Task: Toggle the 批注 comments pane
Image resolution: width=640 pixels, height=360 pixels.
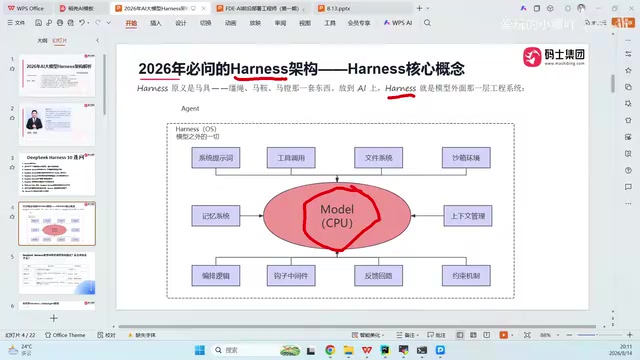Action: pyautogui.click(x=436, y=335)
